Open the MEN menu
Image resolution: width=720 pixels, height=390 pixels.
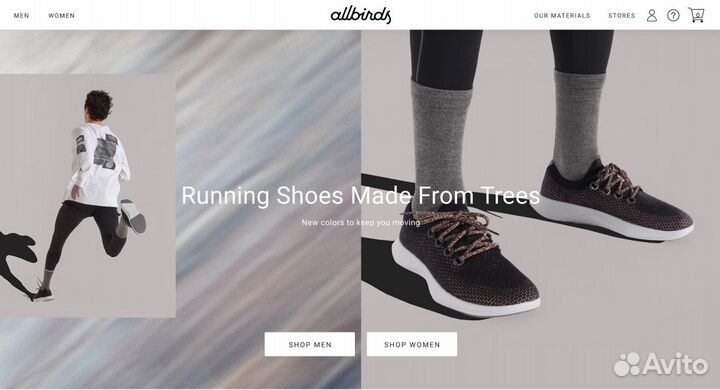22,16
